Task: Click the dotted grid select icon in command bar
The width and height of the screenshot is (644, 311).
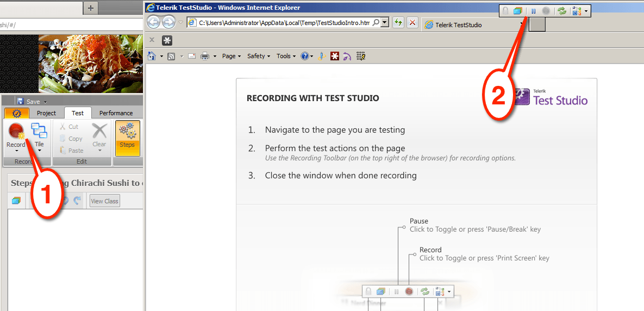Action: coord(361,57)
